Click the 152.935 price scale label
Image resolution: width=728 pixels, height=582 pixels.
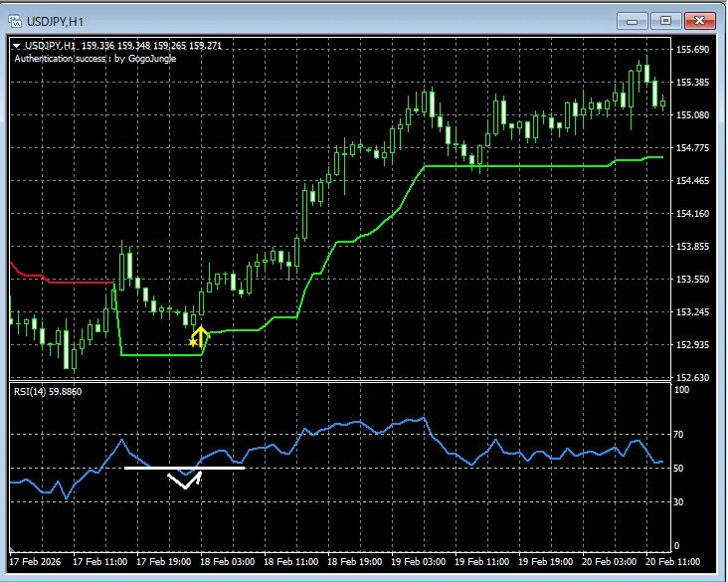click(693, 344)
